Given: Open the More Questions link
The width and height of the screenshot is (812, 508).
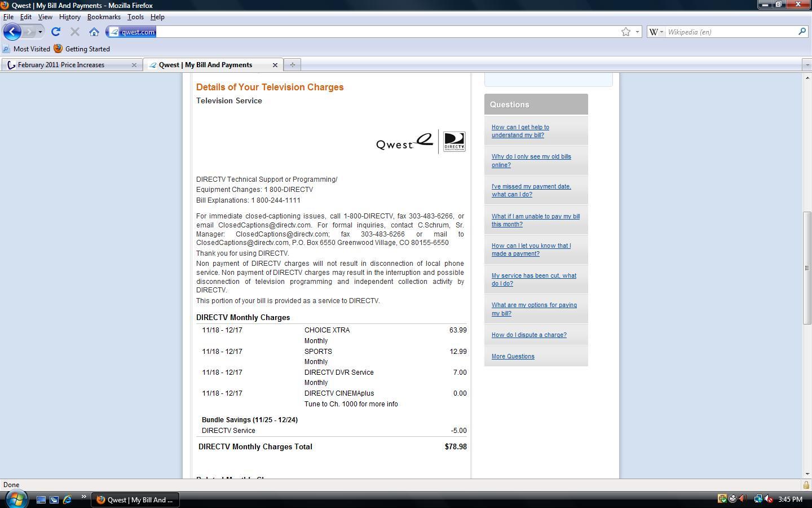Looking at the screenshot, I should (x=513, y=356).
